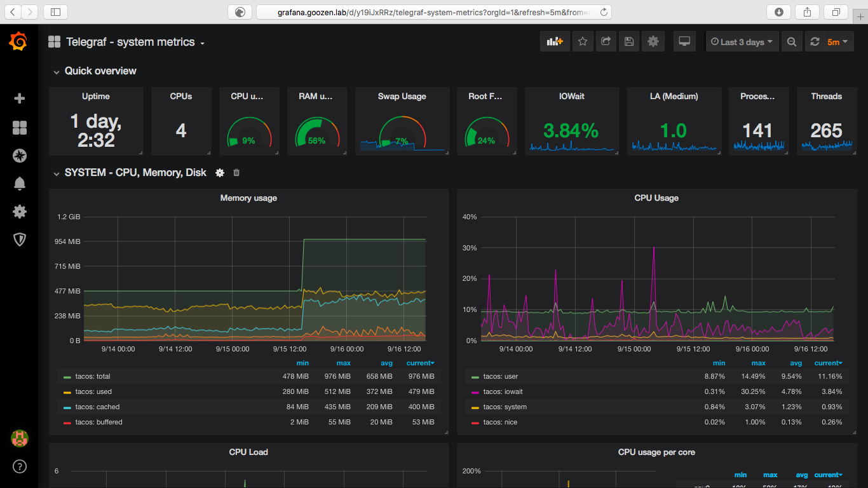Click the green tacos: total color swatch

click(67, 377)
